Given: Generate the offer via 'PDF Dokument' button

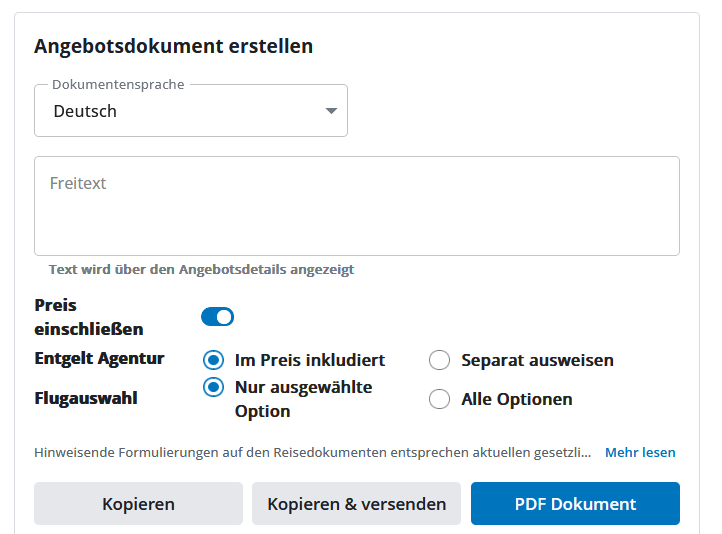Looking at the screenshot, I should click(575, 504).
